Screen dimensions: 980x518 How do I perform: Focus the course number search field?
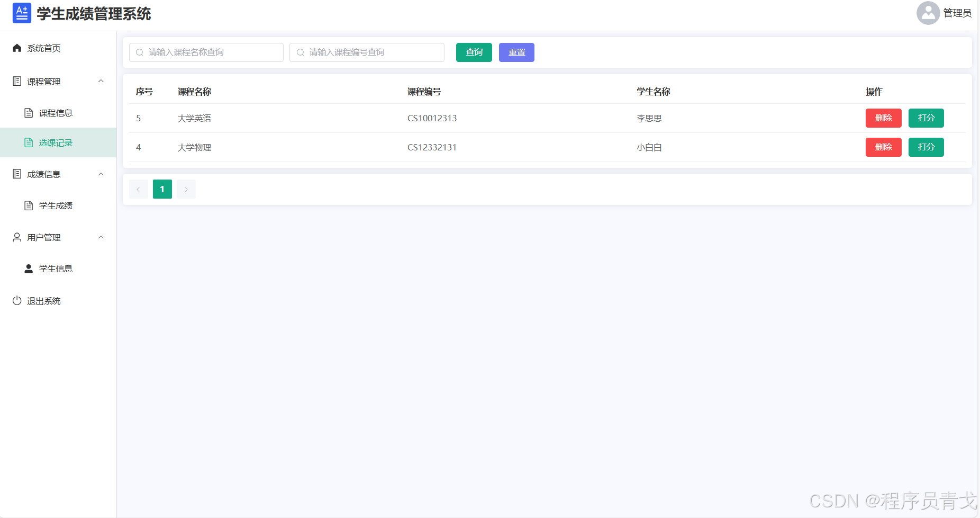point(367,52)
